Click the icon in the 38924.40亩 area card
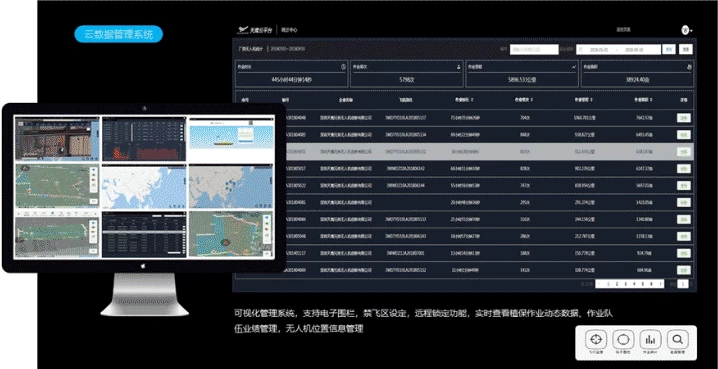Image resolution: width=718 pixels, height=369 pixels. [x=689, y=67]
